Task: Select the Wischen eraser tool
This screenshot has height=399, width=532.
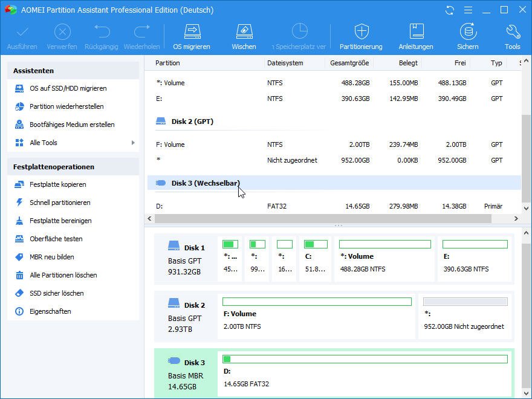Action: pyautogui.click(x=244, y=32)
